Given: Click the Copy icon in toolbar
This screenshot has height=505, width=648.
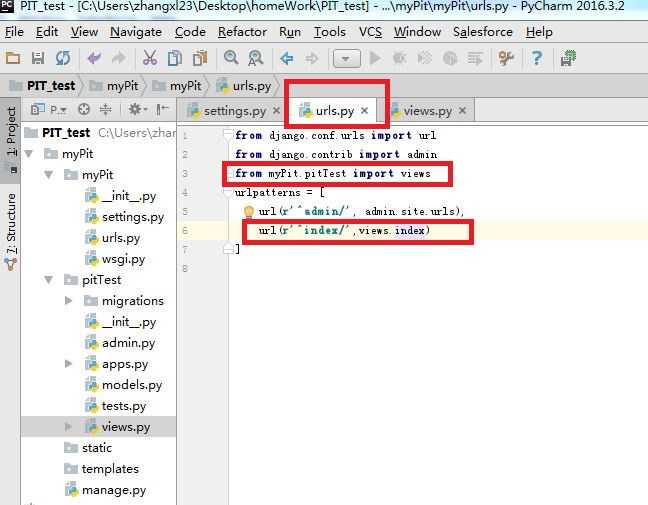Looking at the screenshot, I should pyautogui.click(x=175, y=58).
